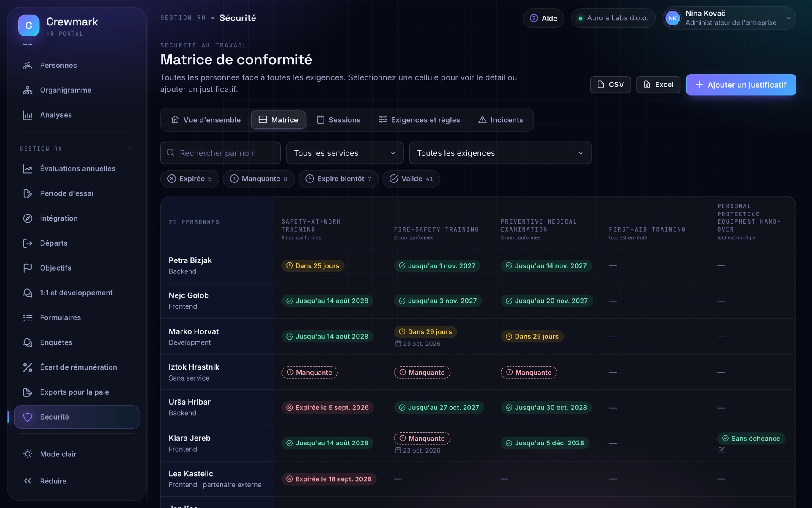Image resolution: width=812 pixels, height=508 pixels.
Task: Open 1:1 et développement
Action: (x=77, y=293)
